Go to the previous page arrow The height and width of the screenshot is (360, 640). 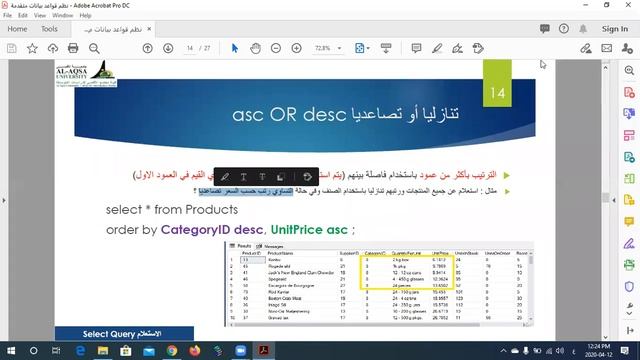point(148,49)
